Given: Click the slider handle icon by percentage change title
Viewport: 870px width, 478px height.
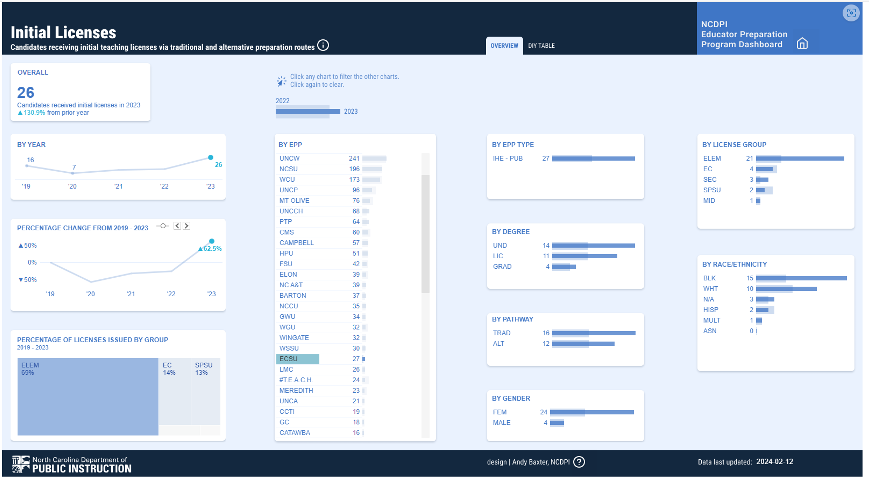Looking at the screenshot, I should coord(162,225).
